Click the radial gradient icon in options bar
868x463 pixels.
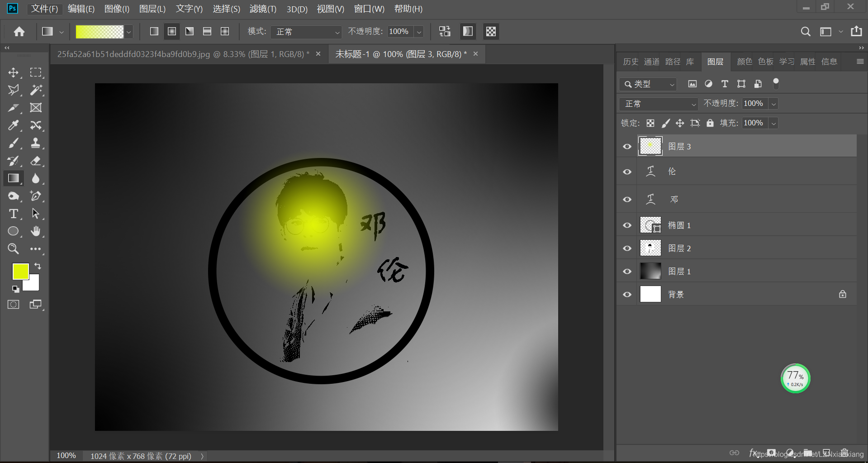pyautogui.click(x=172, y=31)
